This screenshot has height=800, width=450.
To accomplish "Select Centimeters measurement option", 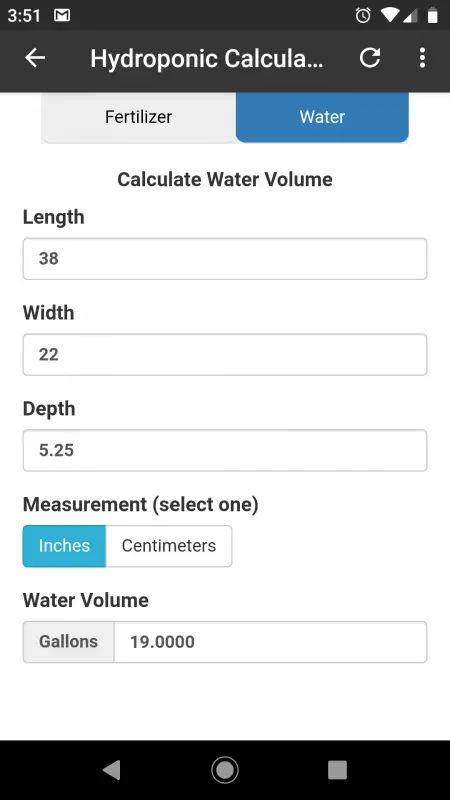I will coord(169,546).
